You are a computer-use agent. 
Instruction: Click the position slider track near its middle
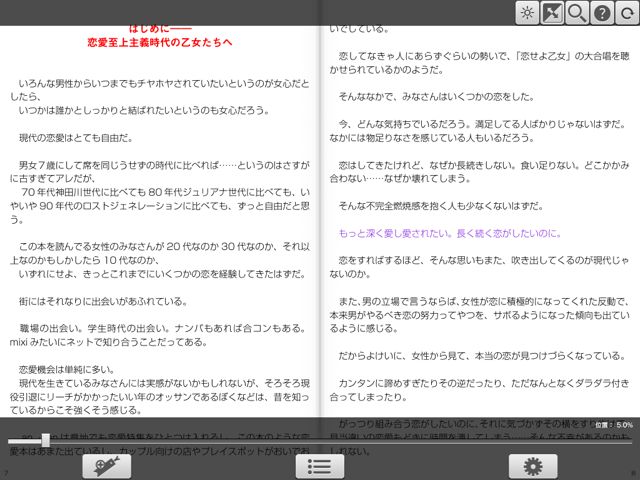pos(320,441)
